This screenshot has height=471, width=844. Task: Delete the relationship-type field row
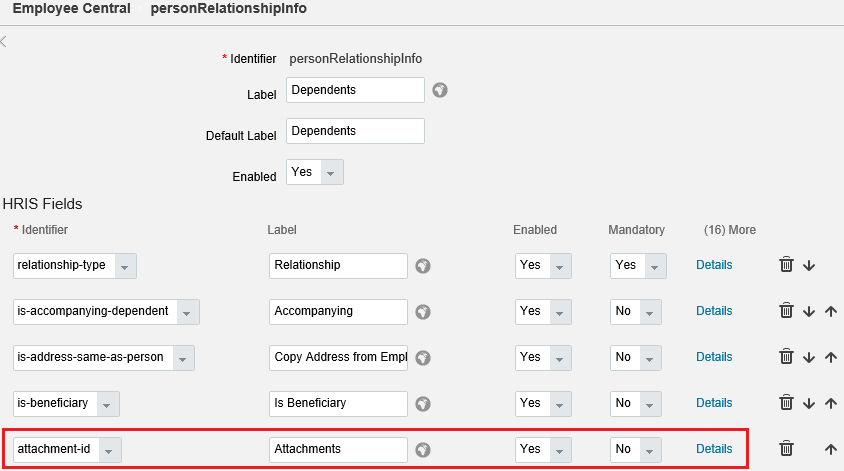tap(786, 265)
